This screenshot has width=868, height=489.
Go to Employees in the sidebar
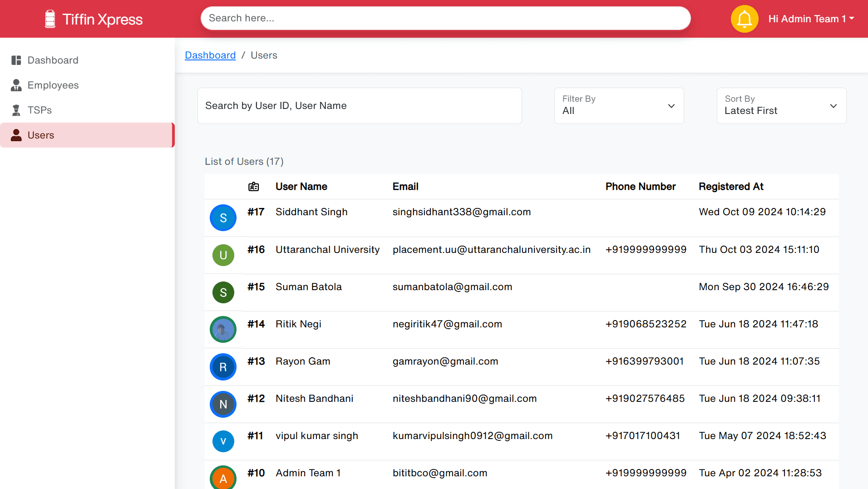53,85
